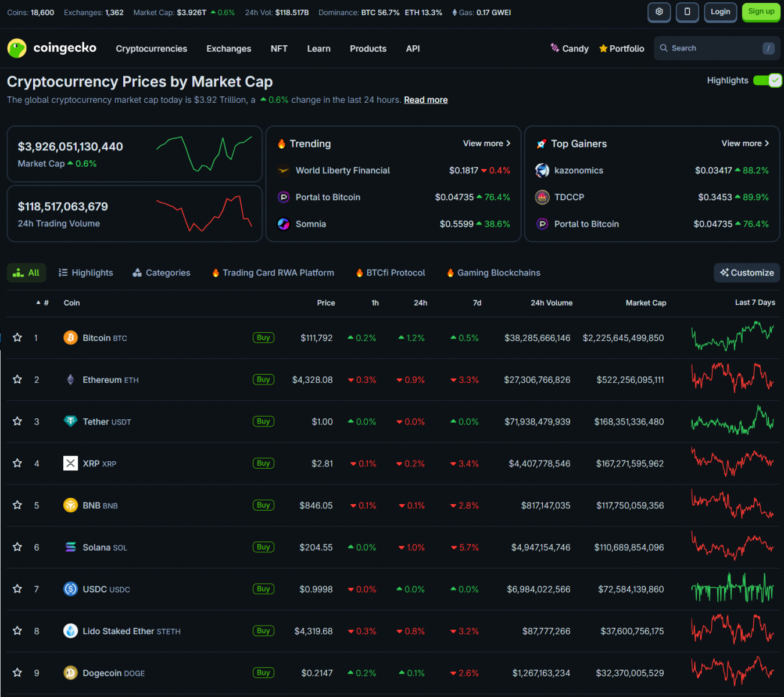Switch to the Categories tab
Screen dimensions: 784x697
click(x=161, y=272)
